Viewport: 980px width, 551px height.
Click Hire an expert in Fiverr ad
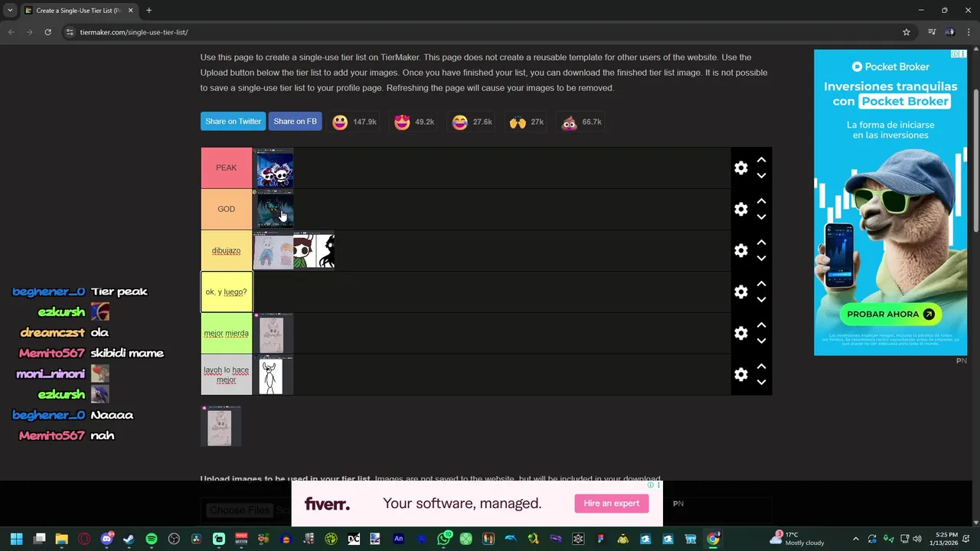(611, 503)
